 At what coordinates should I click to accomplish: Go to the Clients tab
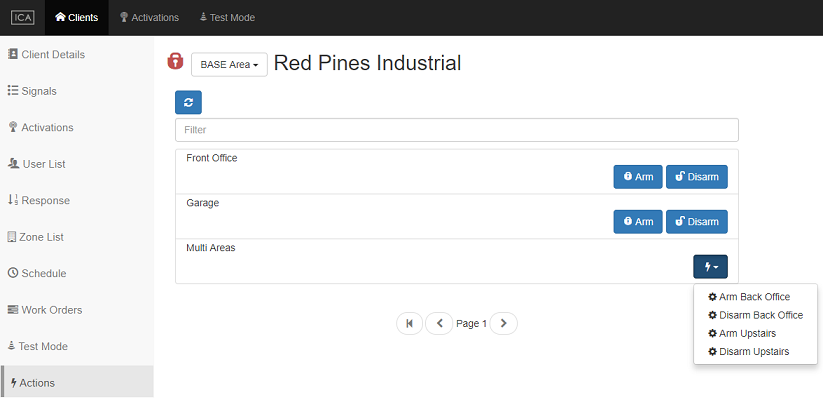77,18
